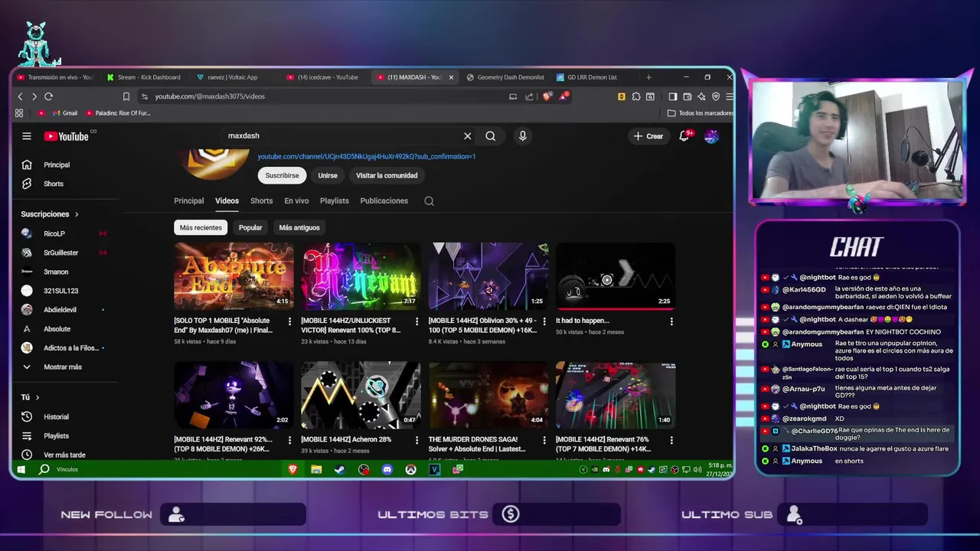Open options for Absolute End video
The image size is (980, 551).
coord(289,321)
